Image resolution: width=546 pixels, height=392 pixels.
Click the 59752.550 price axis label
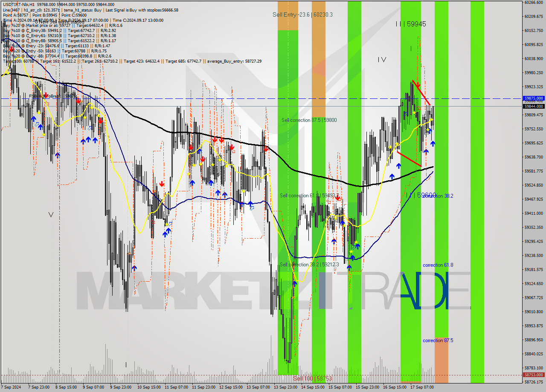pyautogui.click(x=534, y=129)
